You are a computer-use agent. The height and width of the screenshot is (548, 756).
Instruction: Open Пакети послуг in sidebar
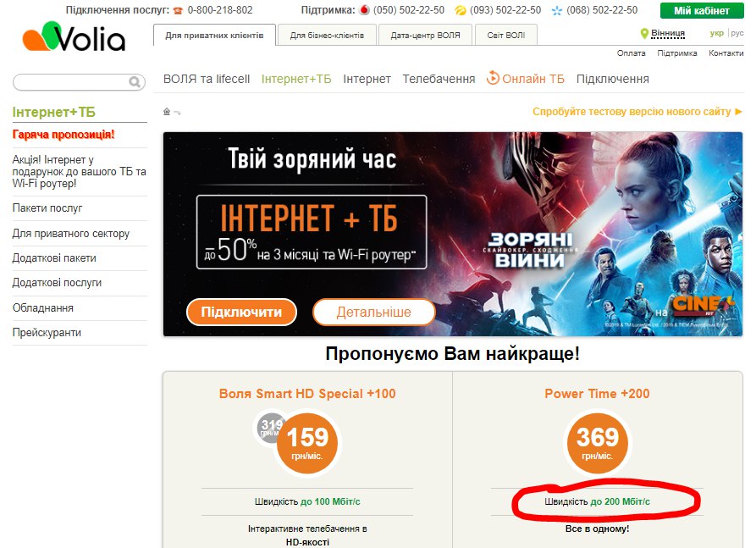47,208
